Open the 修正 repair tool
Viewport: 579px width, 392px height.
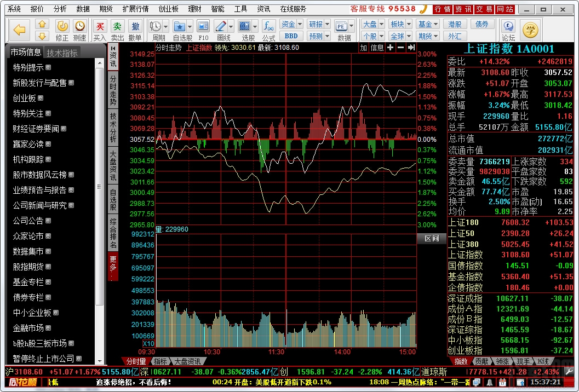click(x=62, y=30)
